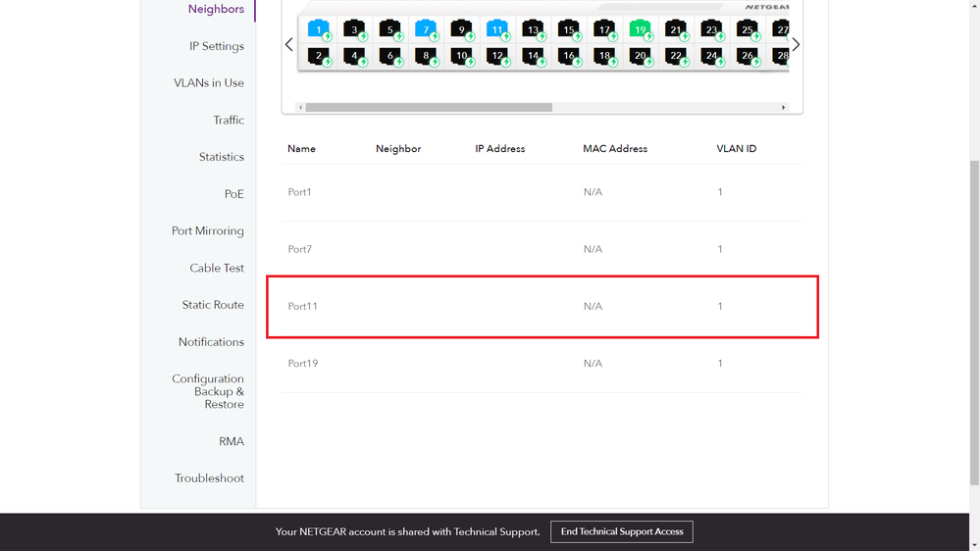This screenshot has height=551, width=980.
Task: Open the Statistics section
Action: coord(222,157)
